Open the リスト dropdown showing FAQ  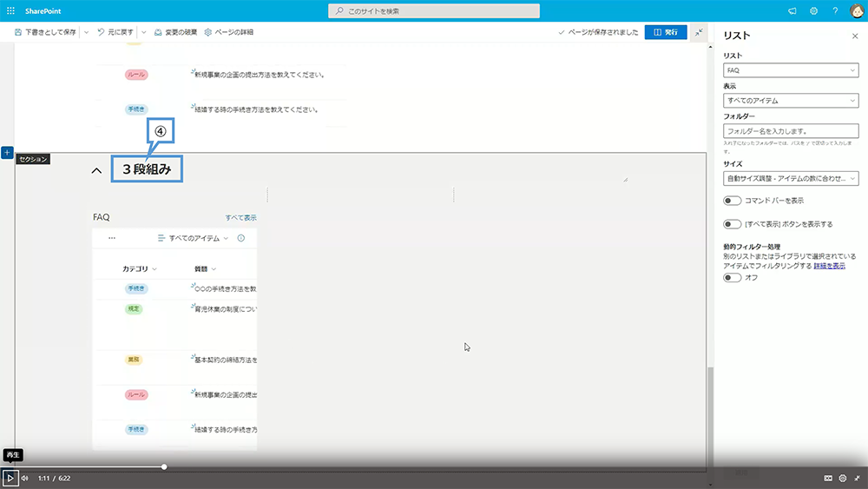(x=791, y=70)
